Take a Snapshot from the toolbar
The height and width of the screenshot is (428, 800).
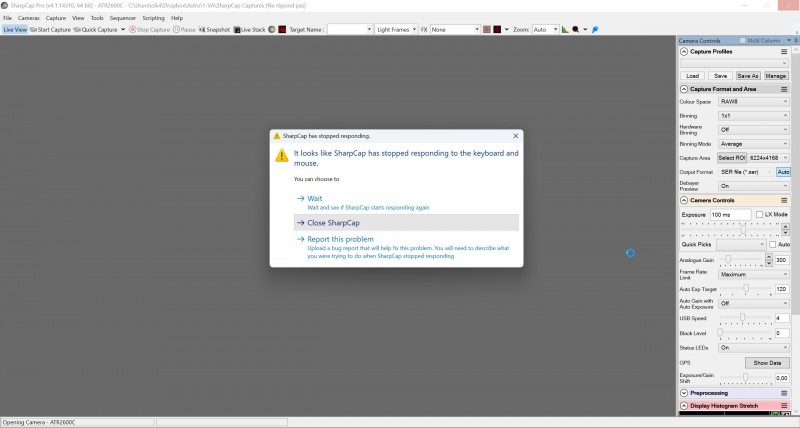pyautogui.click(x=214, y=30)
